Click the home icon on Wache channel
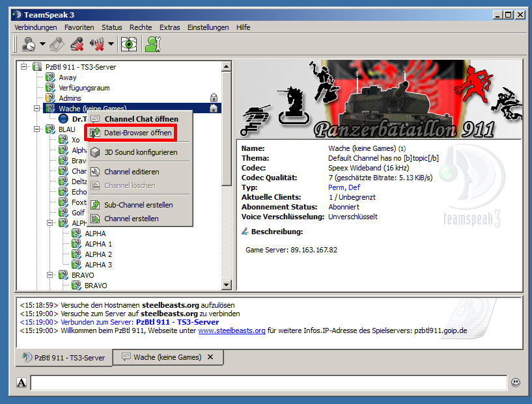Screen dimensions: 532x404 click(x=213, y=109)
